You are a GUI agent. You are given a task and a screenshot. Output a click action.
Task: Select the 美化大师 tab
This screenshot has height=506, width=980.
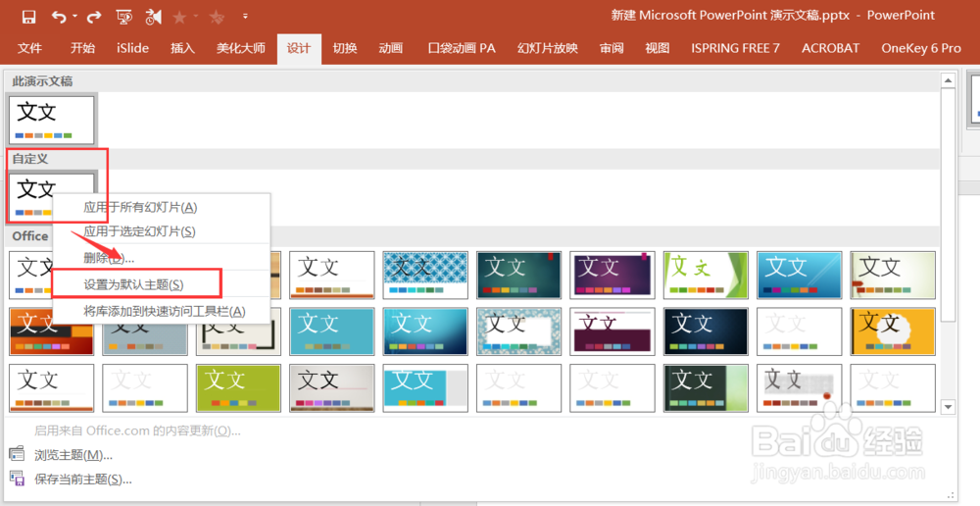241,48
